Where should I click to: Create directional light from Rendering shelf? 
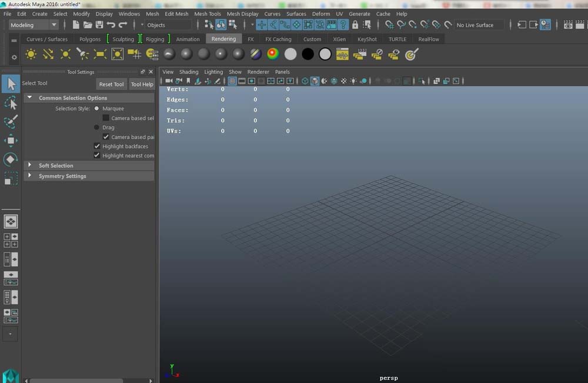click(48, 54)
